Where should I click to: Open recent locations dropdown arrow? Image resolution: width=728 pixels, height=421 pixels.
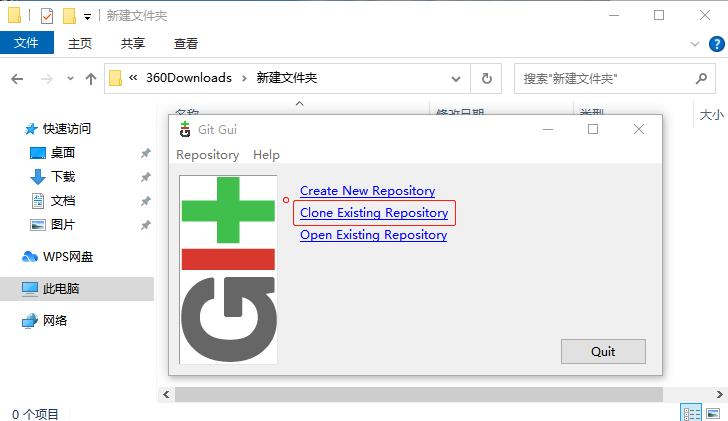pyautogui.click(x=70, y=78)
